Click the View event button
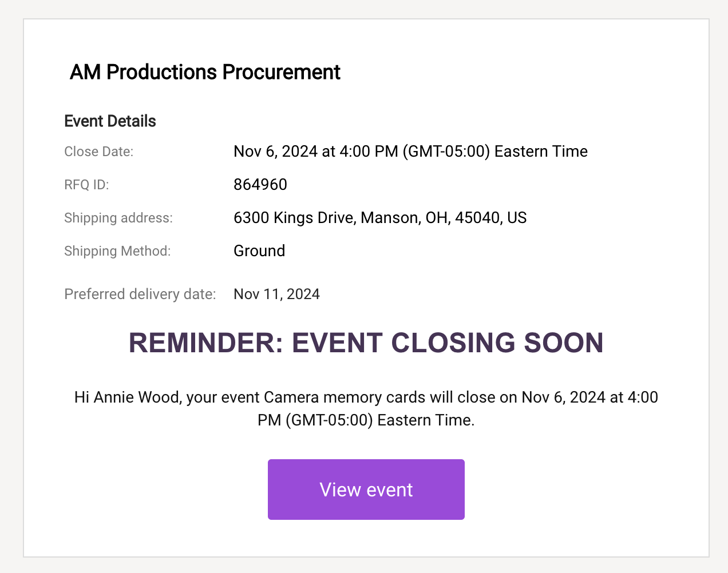 (x=366, y=490)
